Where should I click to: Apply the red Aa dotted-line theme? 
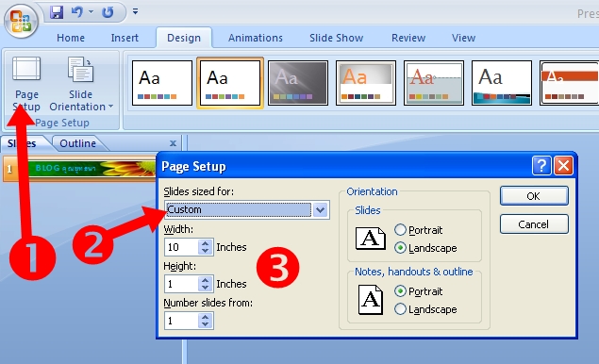pos(434,83)
